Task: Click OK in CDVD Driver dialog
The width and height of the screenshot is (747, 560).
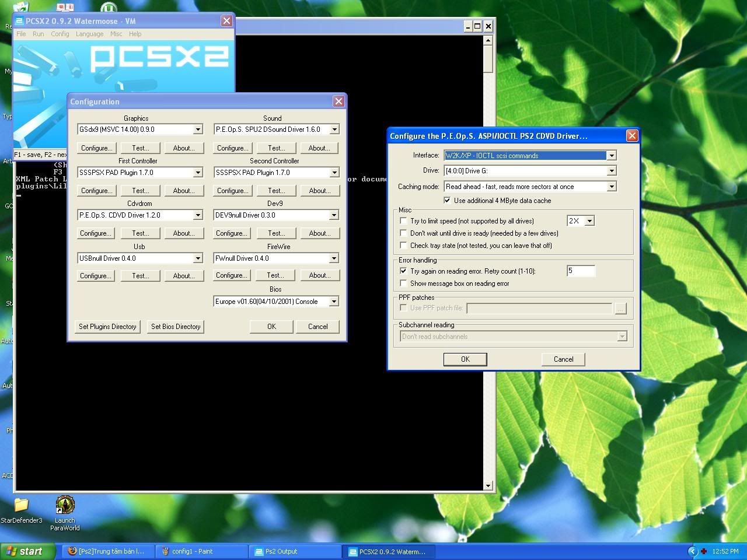Action: pyautogui.click(x=465, y=359)
